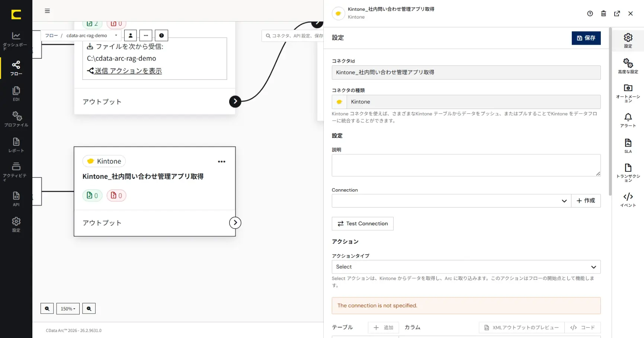Click the Test Connection button
644x338 pixels.
(x=362, y=223)
